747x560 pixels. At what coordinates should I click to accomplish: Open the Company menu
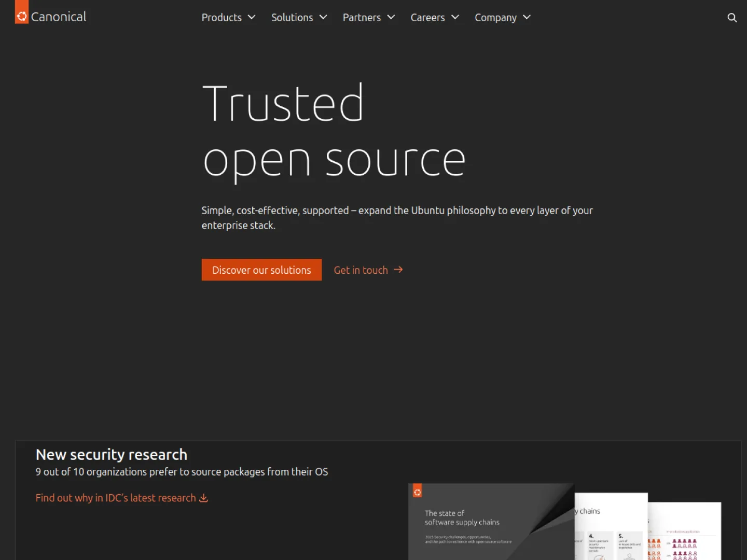[x=503, y=18]
